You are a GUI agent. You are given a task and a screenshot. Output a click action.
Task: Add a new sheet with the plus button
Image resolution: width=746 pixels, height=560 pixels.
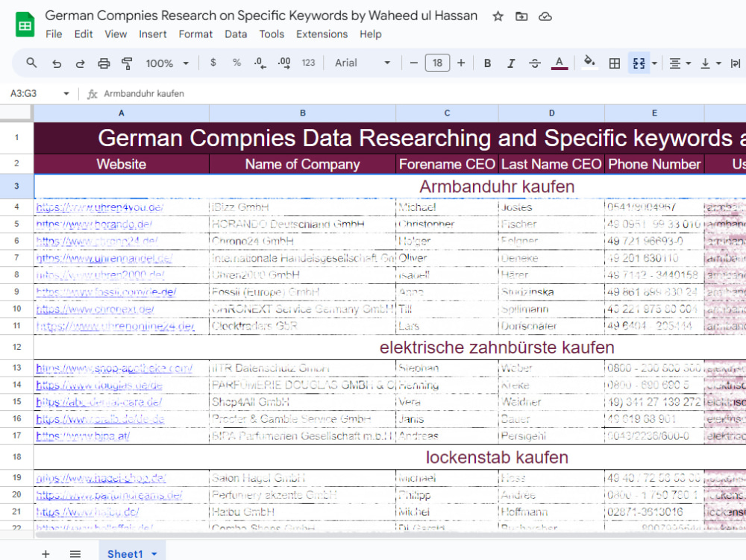[46, 553]
